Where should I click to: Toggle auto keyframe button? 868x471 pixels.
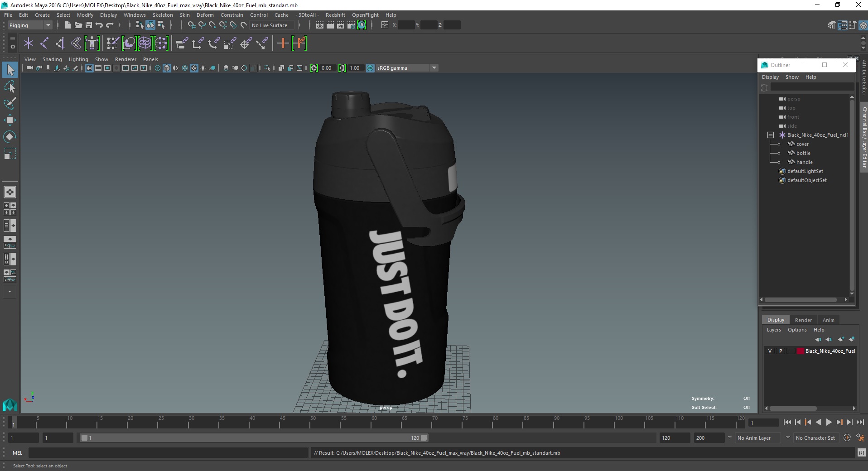(847, 438)
